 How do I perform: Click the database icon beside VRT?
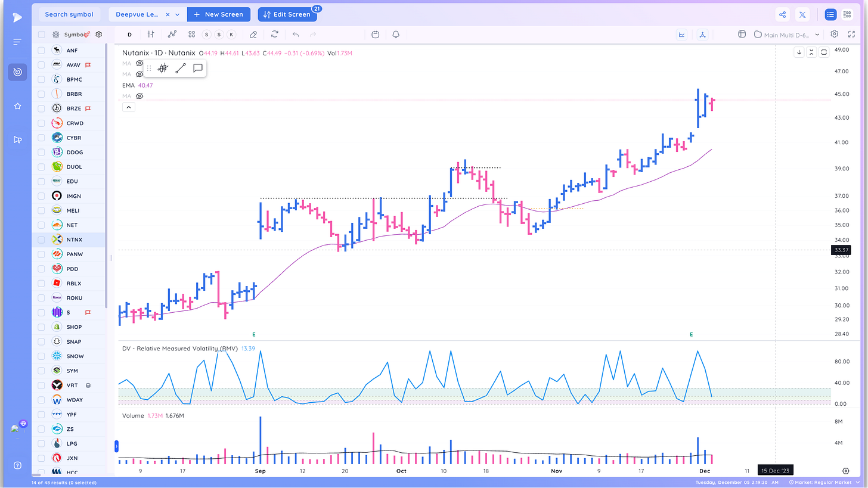(x=89, y=386)
